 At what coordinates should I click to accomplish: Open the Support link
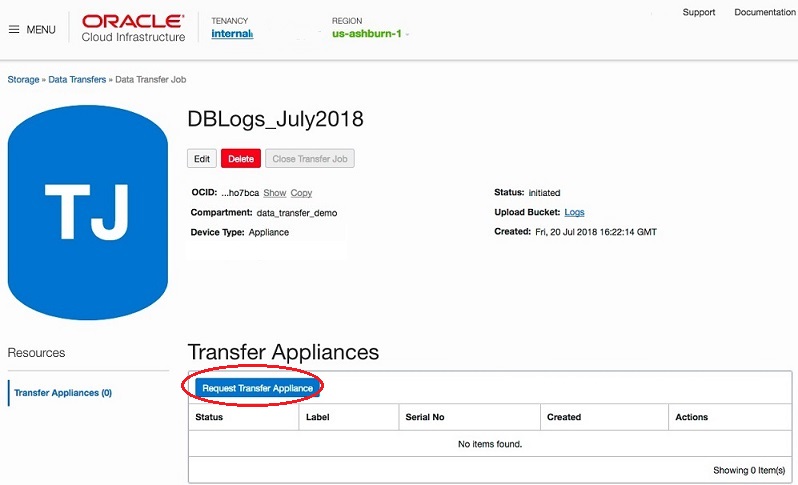click(698, 12)
